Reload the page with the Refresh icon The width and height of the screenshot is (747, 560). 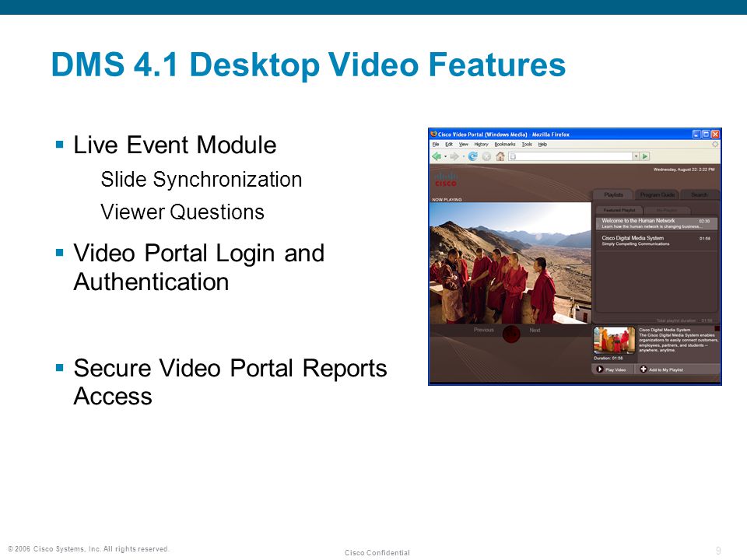tap(472, 156)
